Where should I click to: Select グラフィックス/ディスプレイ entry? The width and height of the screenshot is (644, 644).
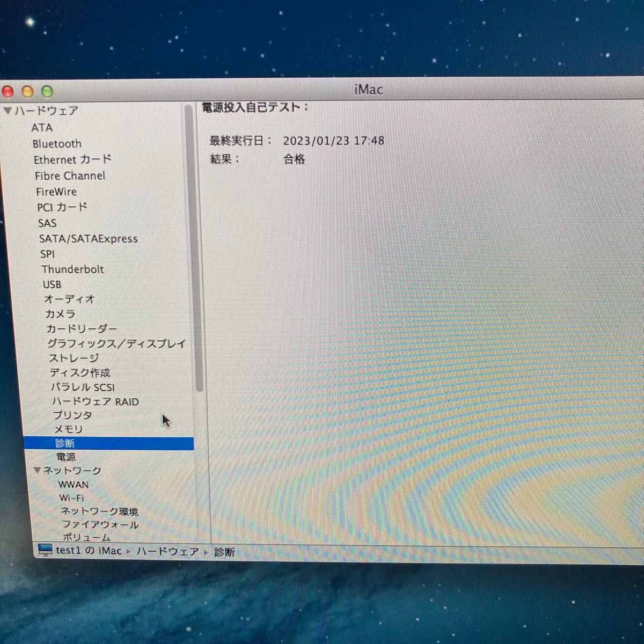pyautogui.click(x=116, y=343)
